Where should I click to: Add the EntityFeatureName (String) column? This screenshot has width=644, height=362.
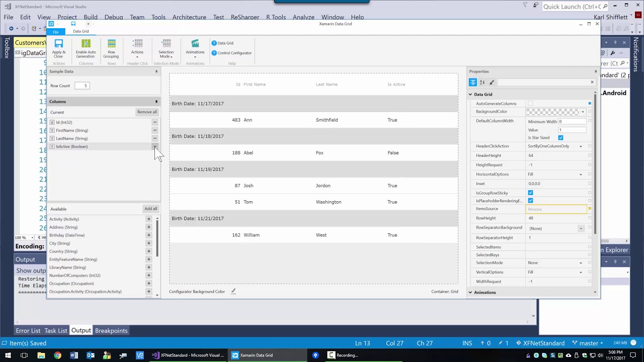tap(148, 259)
